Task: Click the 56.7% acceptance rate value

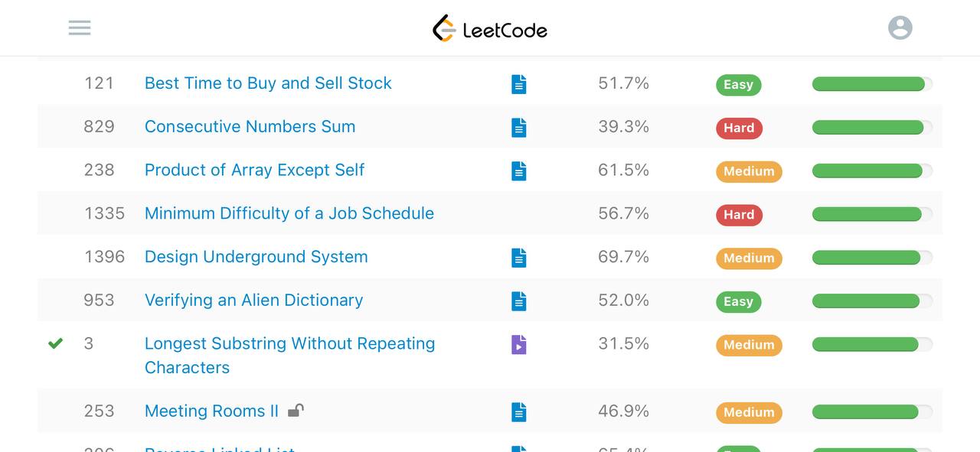Action: [623, 213]
